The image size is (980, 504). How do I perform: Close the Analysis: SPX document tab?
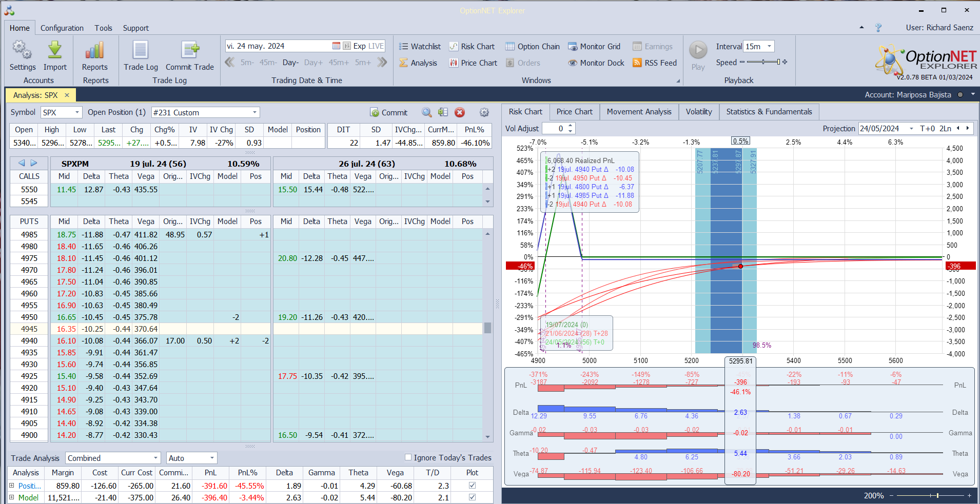click(67, 95)
